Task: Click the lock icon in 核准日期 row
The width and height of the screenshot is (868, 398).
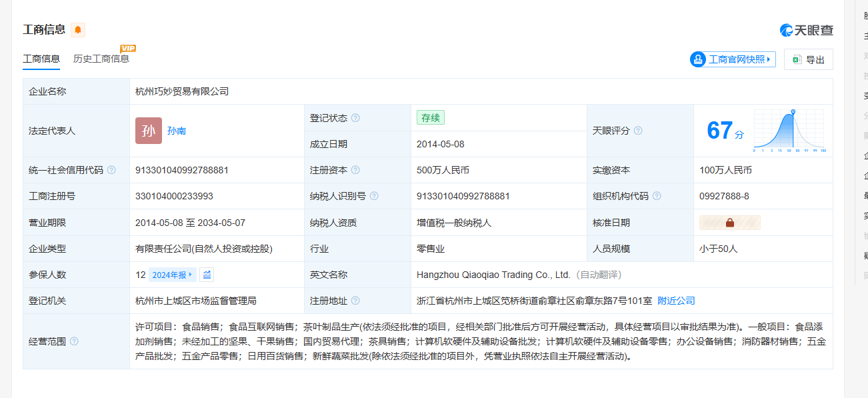Action: [729, 223]
